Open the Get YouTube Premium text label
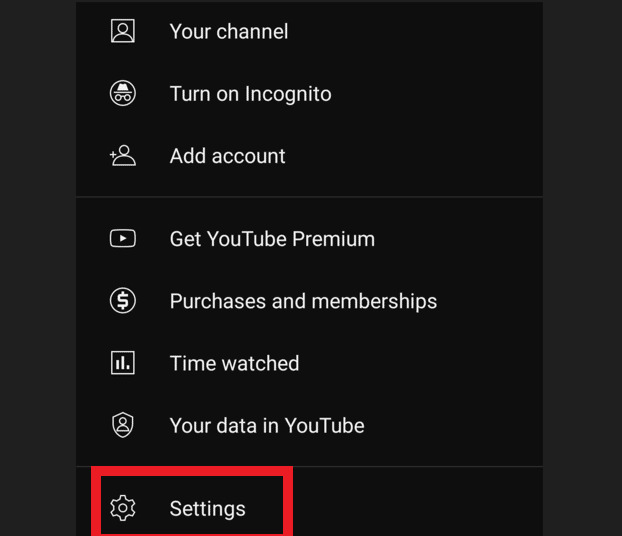The height and width of the screenshot is (536, 622). tap(272, 239)
